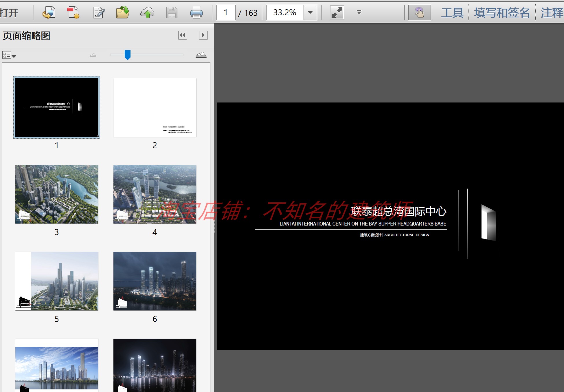Open the Fill & Sign (填写和签名) panel
Viewport: 564px width, 392px height.
tap(502, 13)
